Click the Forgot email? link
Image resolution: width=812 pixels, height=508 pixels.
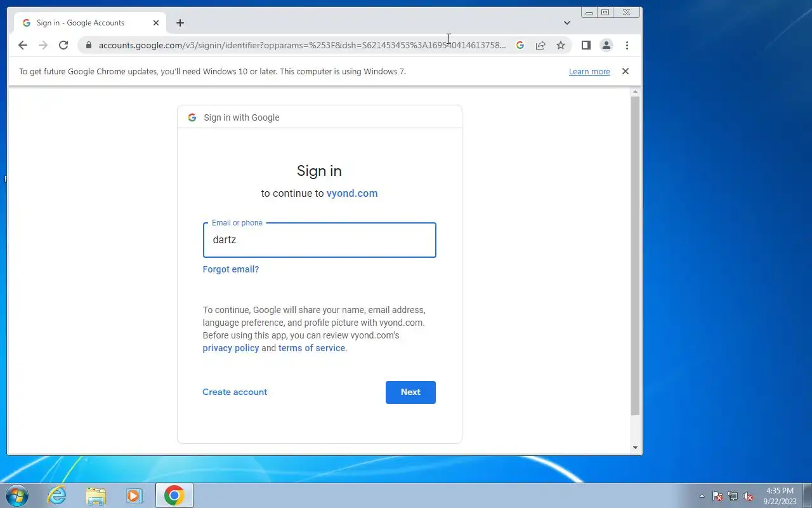click(x=231, y=269)
